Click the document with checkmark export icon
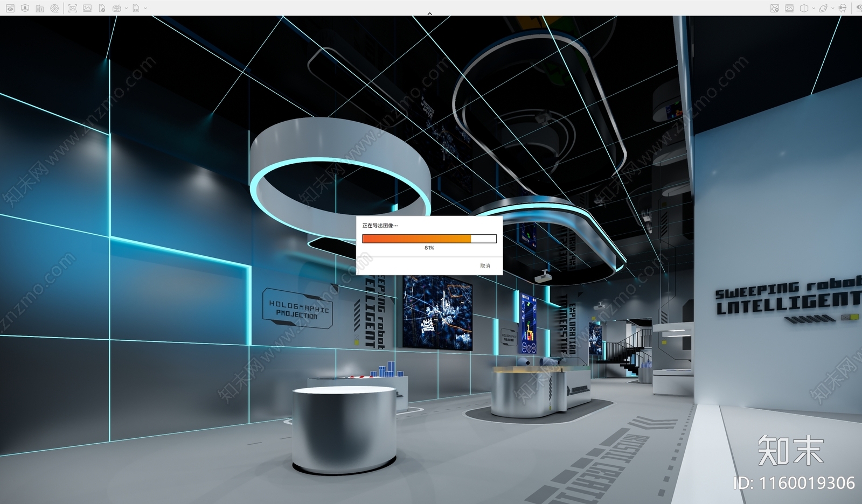This screenshot has height=504, width=862. [102, 8]
